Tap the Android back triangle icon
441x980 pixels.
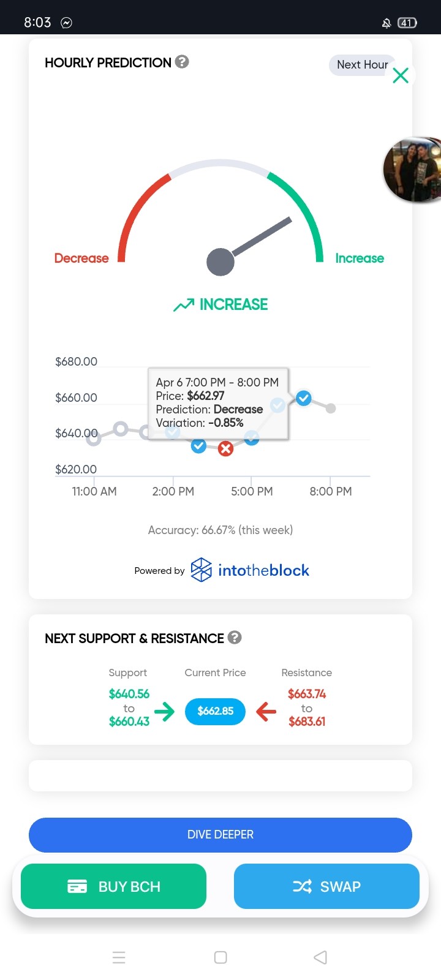coord(320,957)
